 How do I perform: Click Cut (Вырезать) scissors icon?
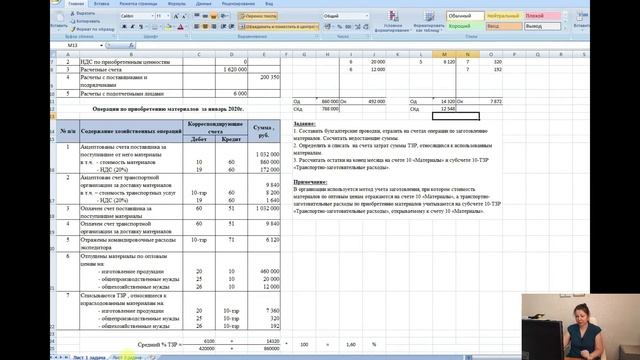[73, 13]
